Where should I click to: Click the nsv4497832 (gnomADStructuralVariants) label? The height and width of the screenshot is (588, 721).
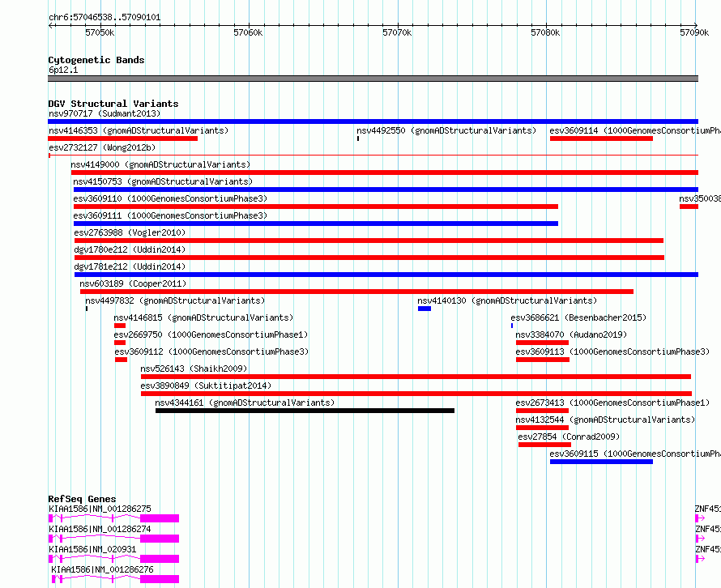coord(175,300)
